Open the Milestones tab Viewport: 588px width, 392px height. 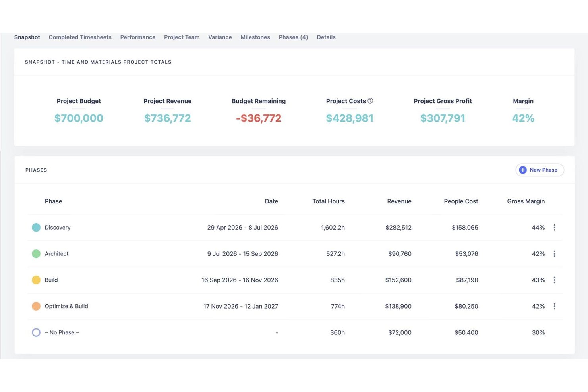(x=255, y=37)
